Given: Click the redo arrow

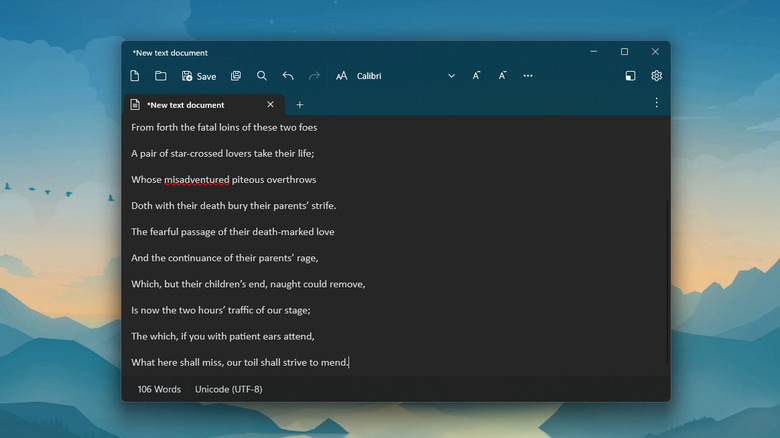Looking at the screenshot, I should (x=314, y=76).
